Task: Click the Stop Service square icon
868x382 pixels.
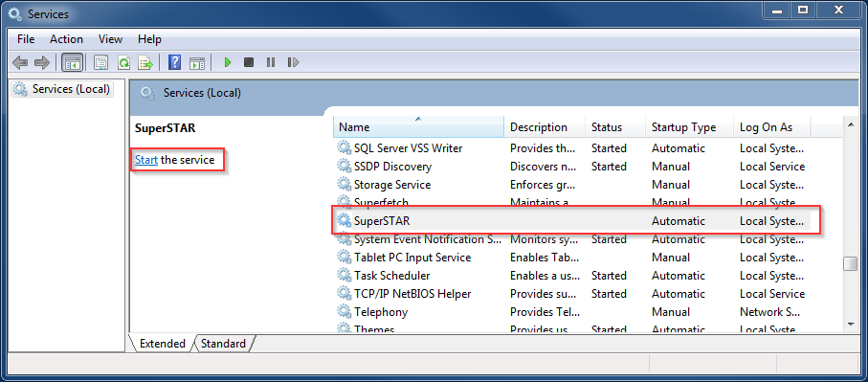Action: coord(249,62)
